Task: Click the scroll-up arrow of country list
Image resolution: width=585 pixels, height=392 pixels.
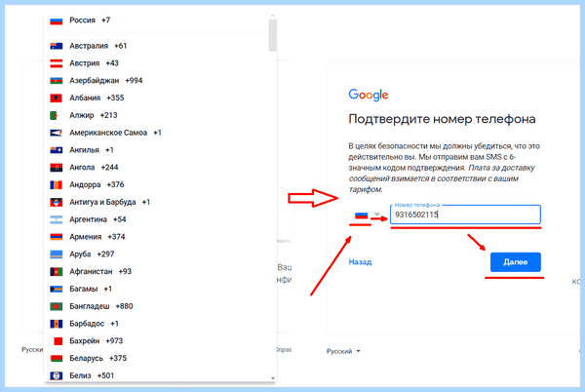Action: [x=273, y=16]
